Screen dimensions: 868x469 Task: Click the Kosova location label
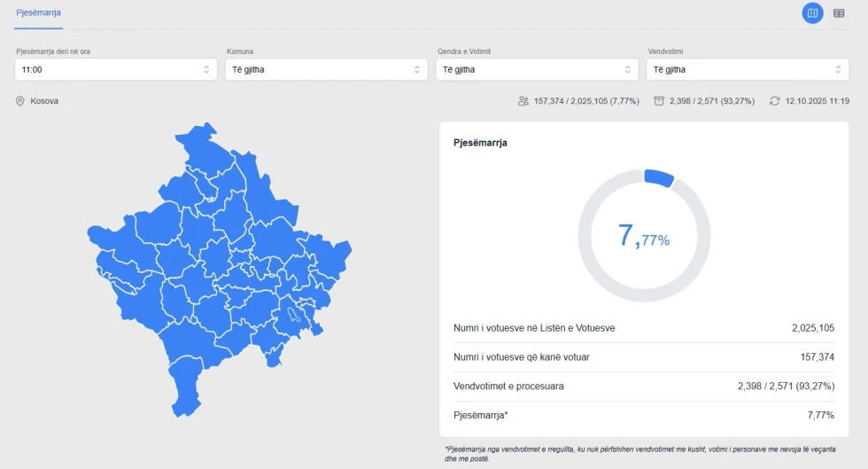pyautogui.click(x=44, y=101)
